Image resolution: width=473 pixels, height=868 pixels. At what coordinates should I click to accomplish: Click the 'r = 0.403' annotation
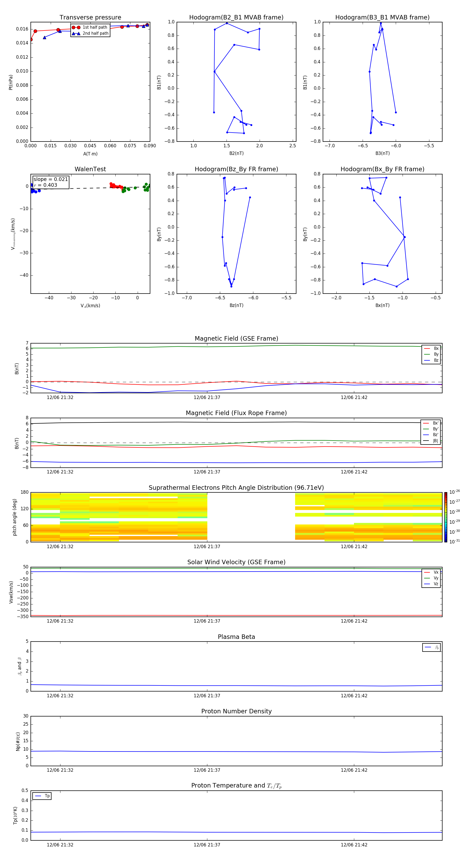45,185
